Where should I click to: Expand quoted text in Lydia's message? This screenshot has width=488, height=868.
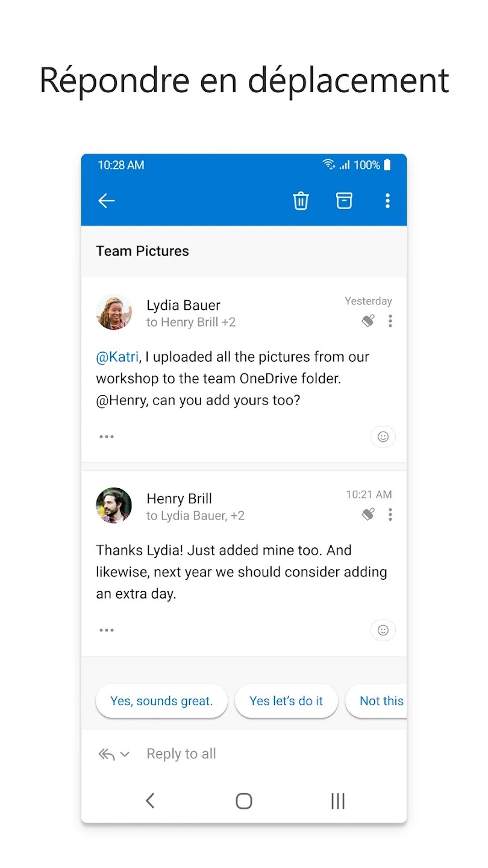pyautogui.click(x=107, y=437)
